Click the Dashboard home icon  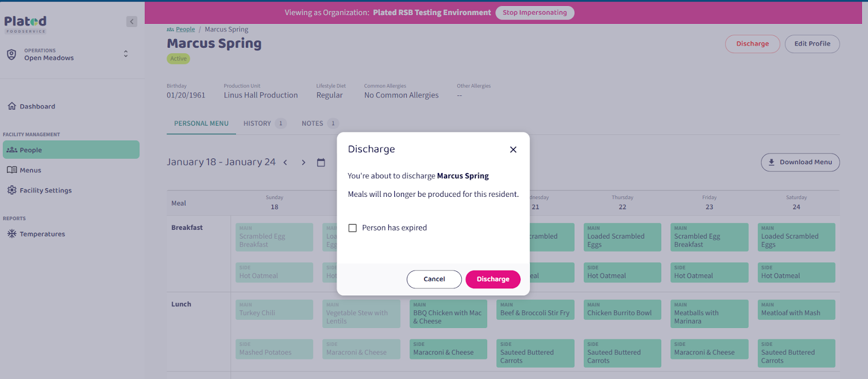tap(12, 106)
